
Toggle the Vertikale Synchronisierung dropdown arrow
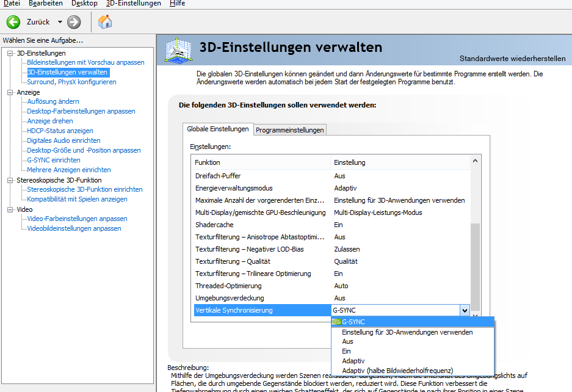click(465, 311)
